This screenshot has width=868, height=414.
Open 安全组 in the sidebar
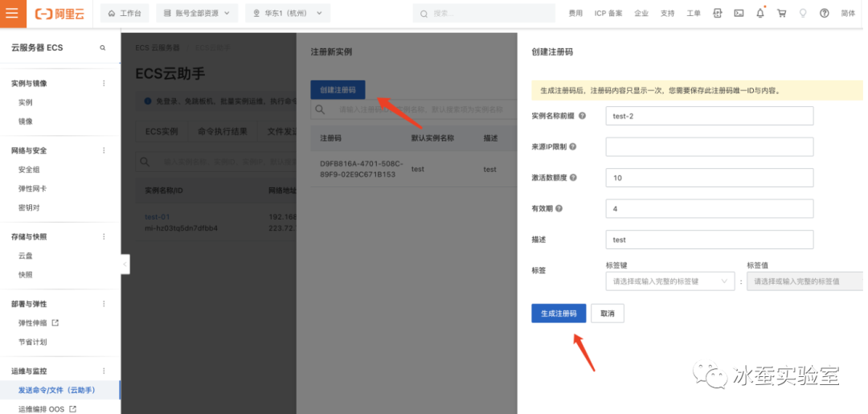pos(29,170)
